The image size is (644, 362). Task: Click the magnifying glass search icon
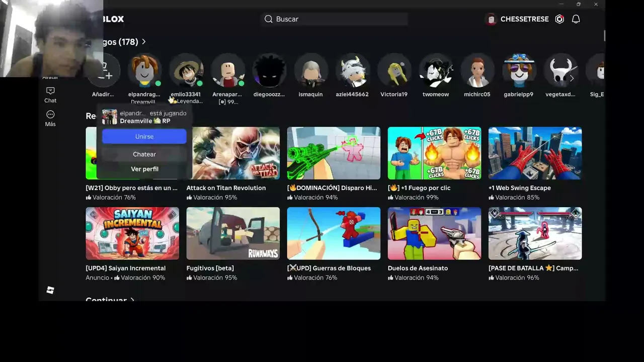tap(269, 19)
